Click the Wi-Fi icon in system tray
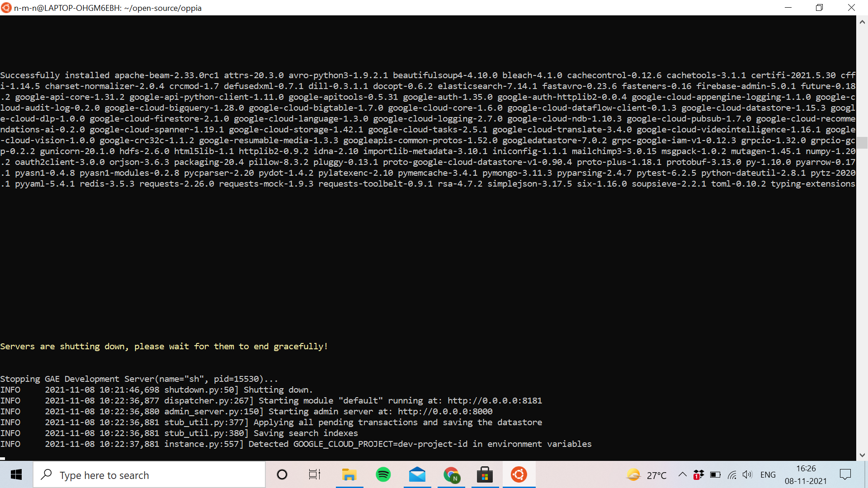868x488 pixels. [x=732, y=474]
